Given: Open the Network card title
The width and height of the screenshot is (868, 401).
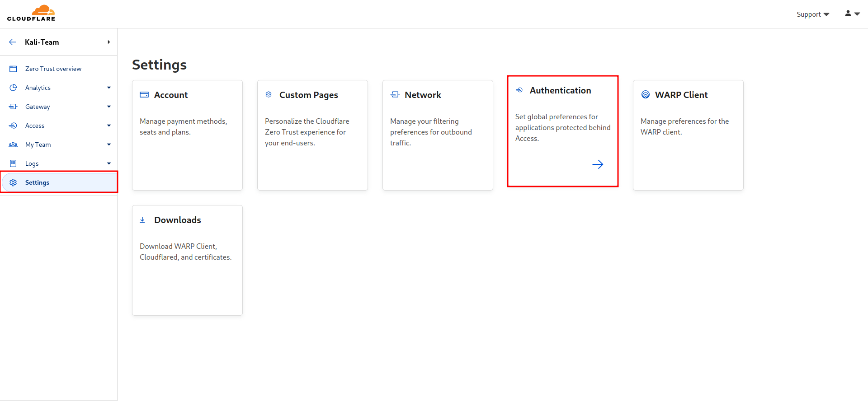Looking at the screenshot, I should click(x=423, y=95).
